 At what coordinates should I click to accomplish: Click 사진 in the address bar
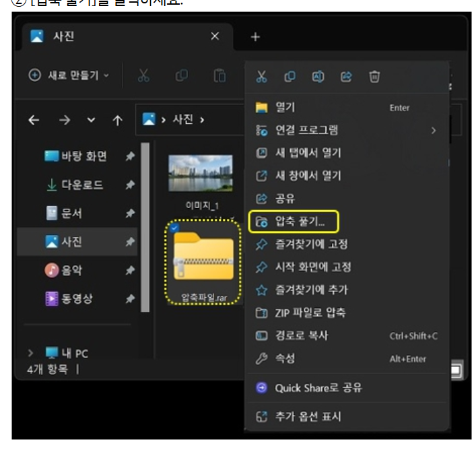click(x=183, y=119)
